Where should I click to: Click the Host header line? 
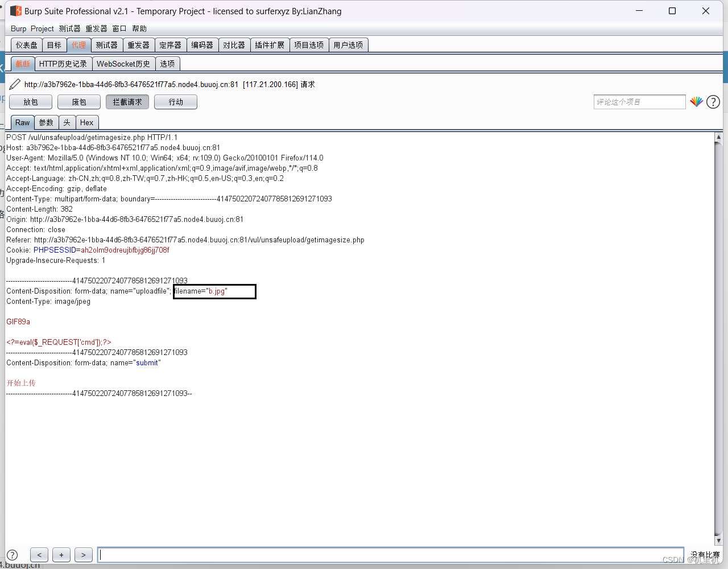pos(113,148)
